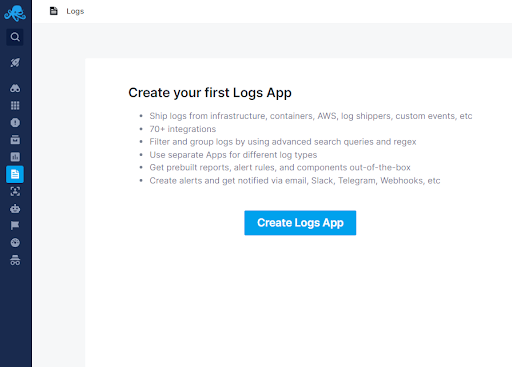
Task: Open the binoculars icon in sidebar
Action: (x=15, y=88)
